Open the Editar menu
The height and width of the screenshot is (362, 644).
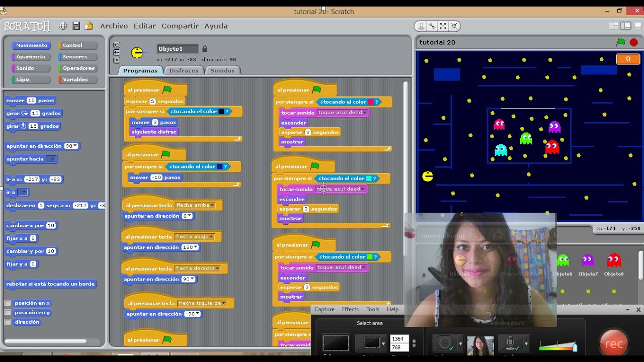pos(144,26)
